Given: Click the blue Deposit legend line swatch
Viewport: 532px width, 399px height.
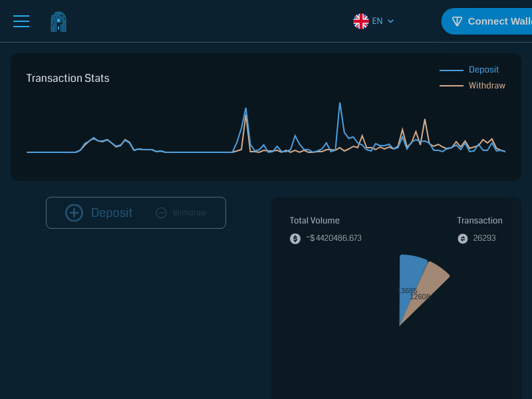Looking at the screenshot, I should coord(452,70).
